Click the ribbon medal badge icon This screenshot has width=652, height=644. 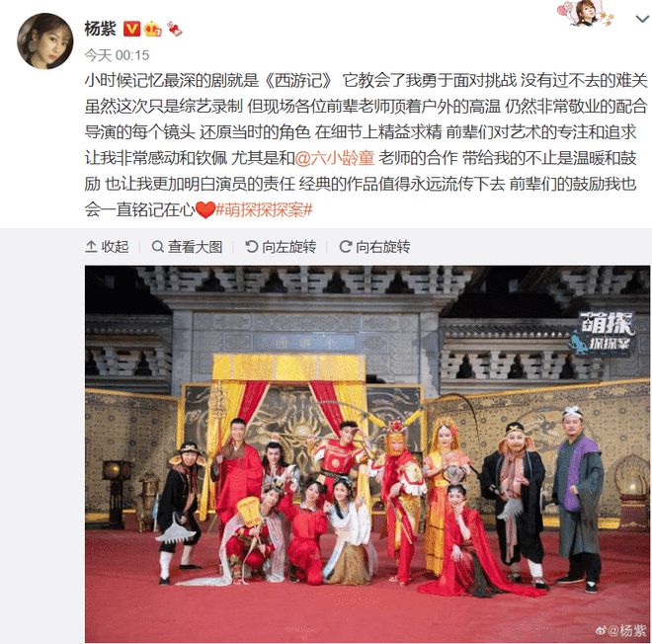click(x=175, y=29)
